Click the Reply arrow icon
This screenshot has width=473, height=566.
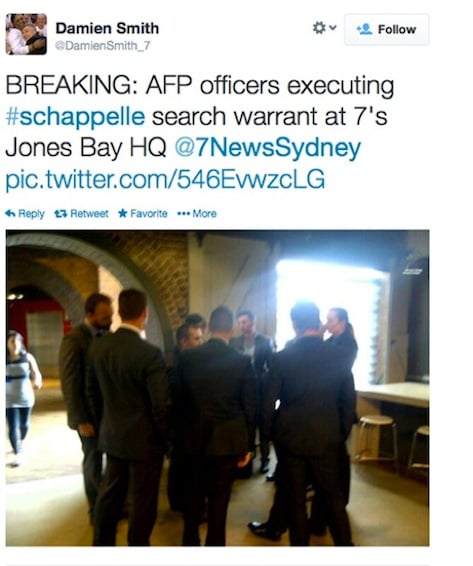tap(10, 213)
